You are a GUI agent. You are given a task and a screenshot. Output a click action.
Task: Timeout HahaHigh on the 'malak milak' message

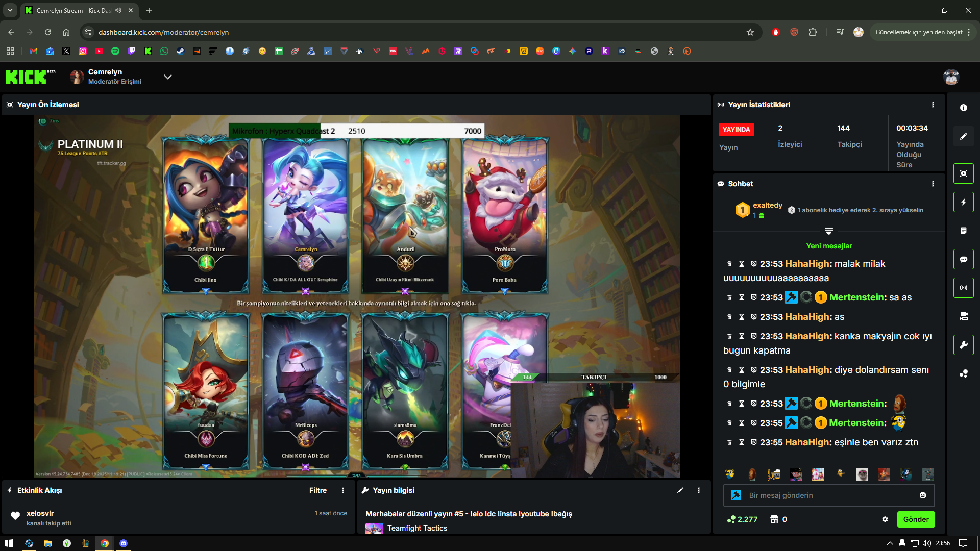coord(742,264)
